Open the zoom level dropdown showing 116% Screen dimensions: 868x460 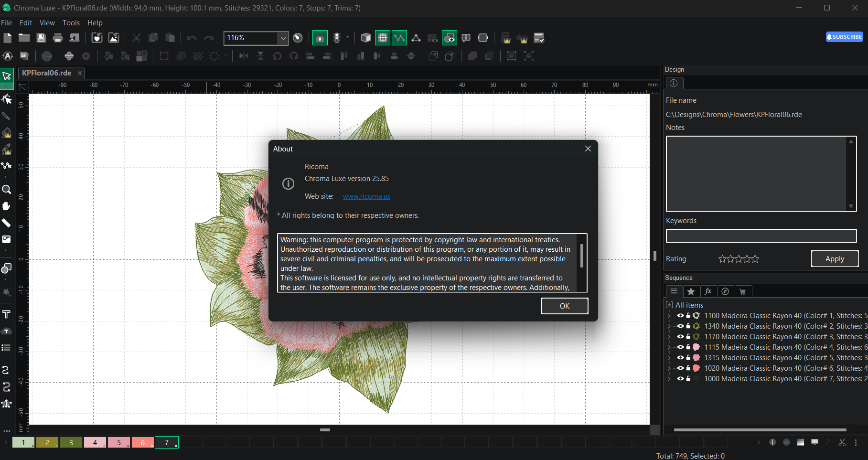pos(283,38)
